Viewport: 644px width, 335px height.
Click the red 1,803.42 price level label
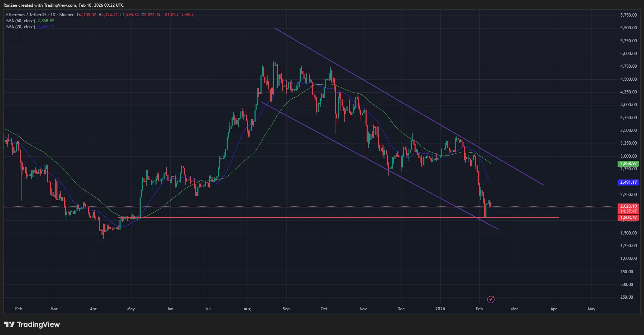629,218
